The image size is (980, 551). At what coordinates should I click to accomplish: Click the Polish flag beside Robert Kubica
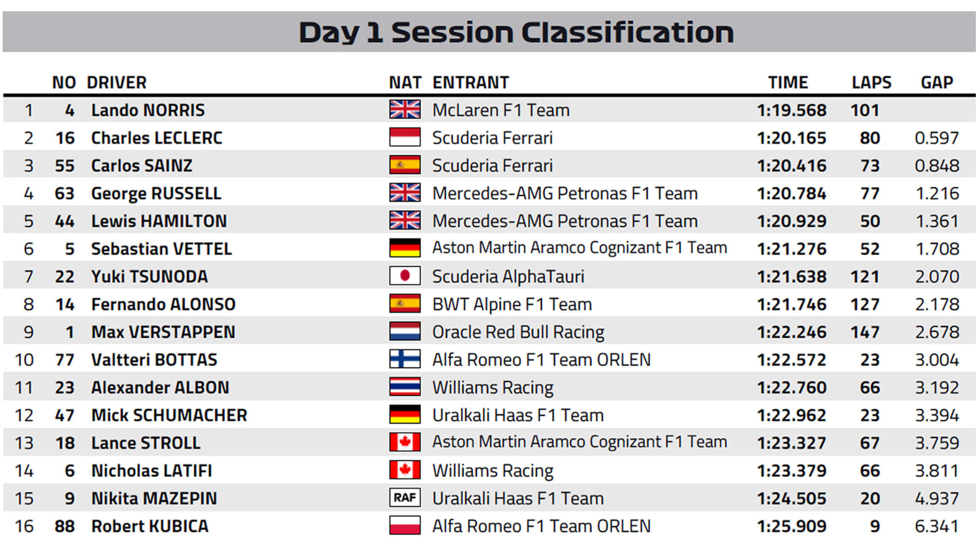tap(404, 525)
